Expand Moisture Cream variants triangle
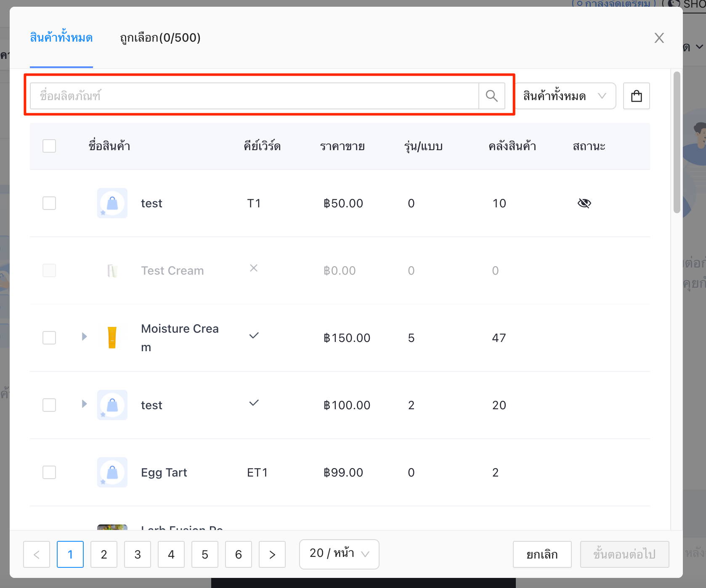706x588 pixels. pyautogui.click(x=84, y=336)
